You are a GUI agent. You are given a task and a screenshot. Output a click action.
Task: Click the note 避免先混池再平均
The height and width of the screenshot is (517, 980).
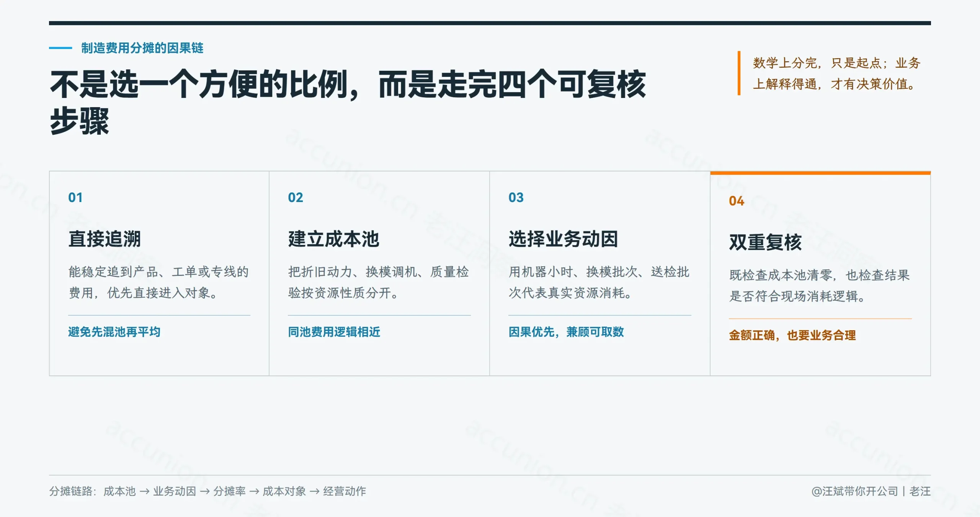114,332
